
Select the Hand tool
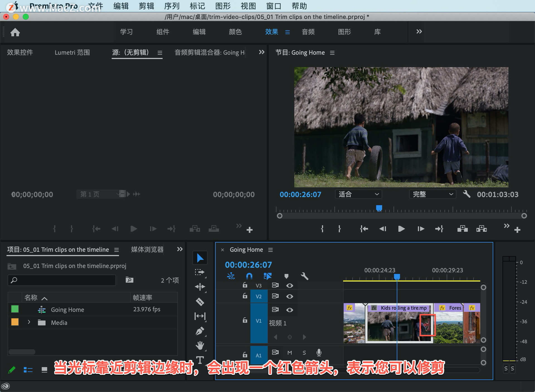pyautogui.click(x=200, y=346)
